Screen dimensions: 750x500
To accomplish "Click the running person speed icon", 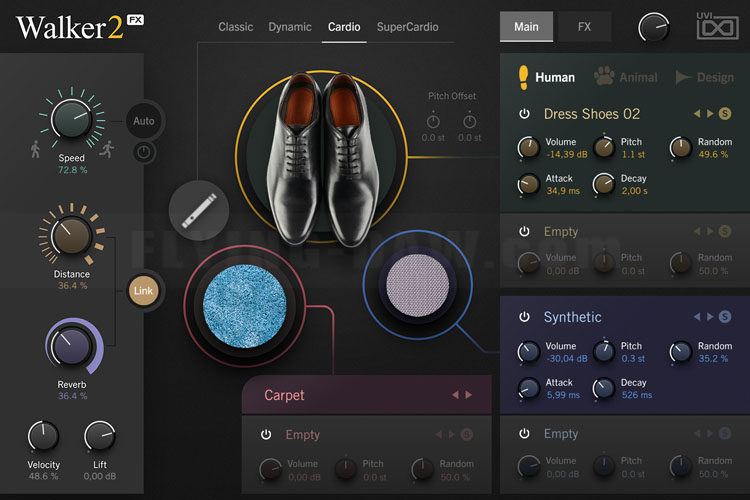I will pos(108,149).
